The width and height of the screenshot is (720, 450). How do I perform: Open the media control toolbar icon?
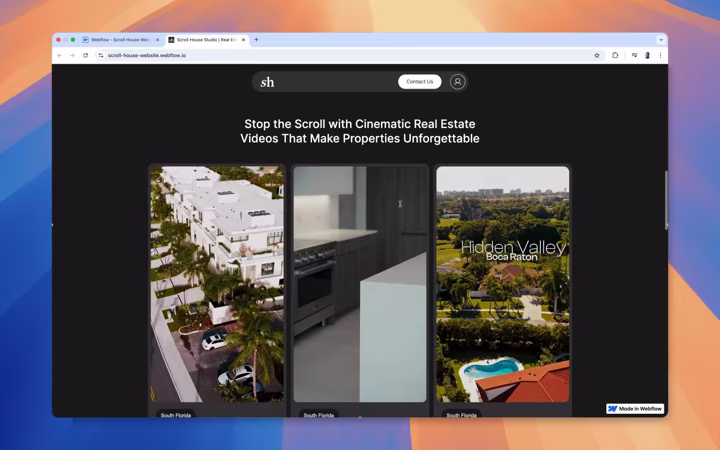[634, 55]
